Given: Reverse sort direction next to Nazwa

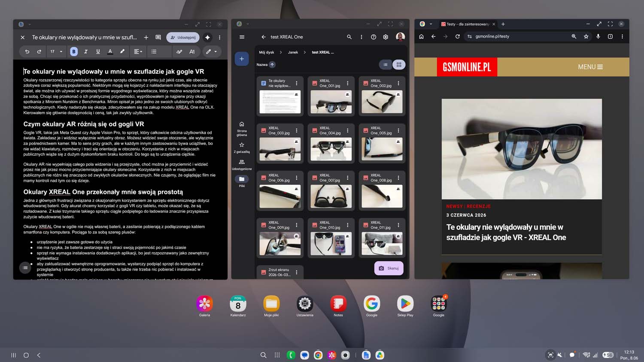Looking at the screenshot, I should 272,65.
